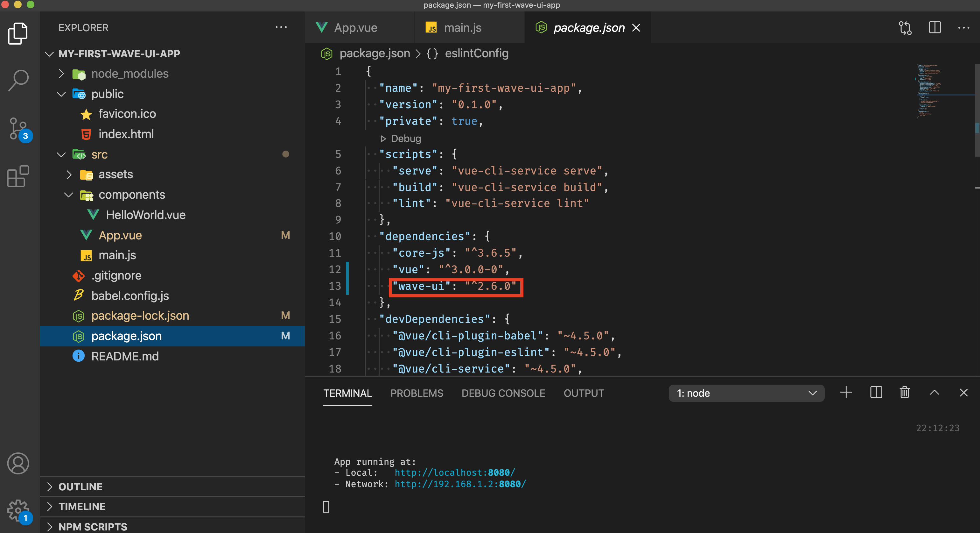Viewport: 980px width, 533px height.
Task: Switch to the App.vue tab
Action: point(355,27)
